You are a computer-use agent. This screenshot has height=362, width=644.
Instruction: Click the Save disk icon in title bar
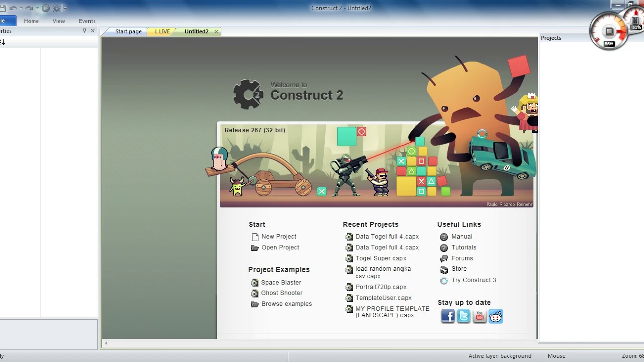(2, 8)
